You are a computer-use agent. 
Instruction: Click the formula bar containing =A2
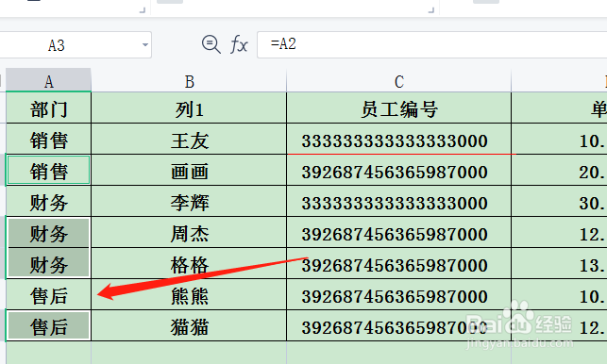coord(432,44)
